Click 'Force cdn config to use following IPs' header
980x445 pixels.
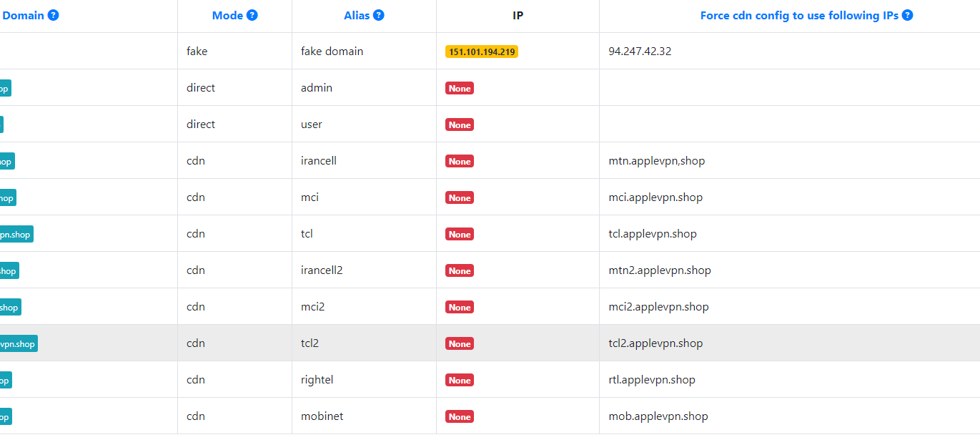point(800,15)
